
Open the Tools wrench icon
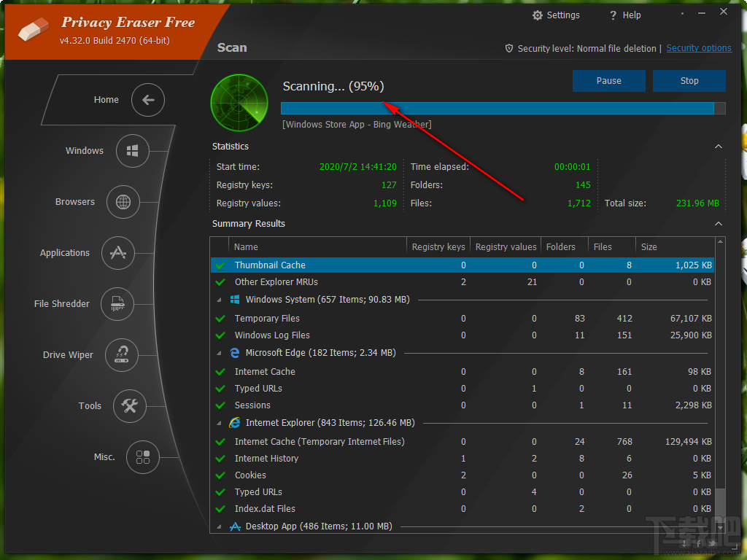pyautogui.click(x=130, y=405)
